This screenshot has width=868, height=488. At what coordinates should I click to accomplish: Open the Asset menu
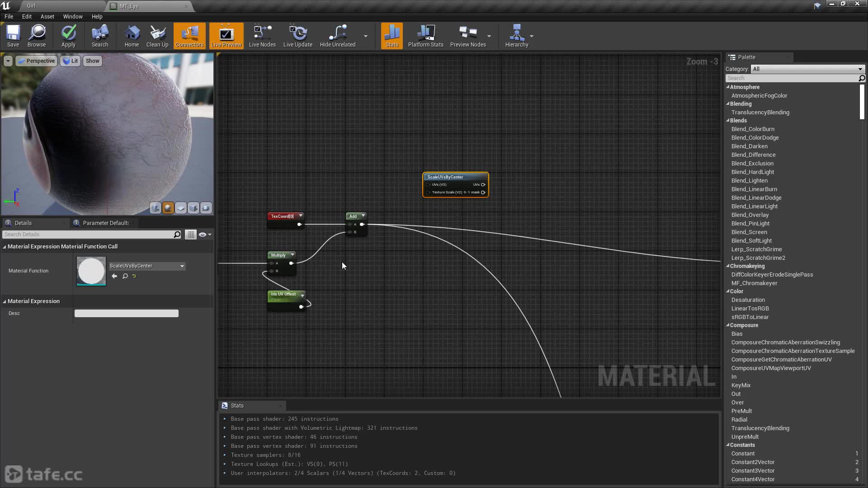click(x=47, y=16)
